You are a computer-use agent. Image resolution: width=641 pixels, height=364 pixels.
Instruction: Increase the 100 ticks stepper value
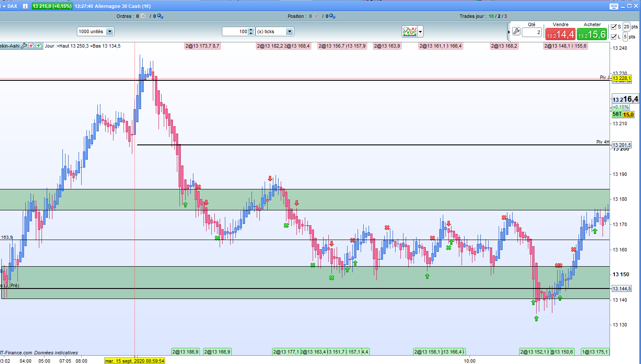point(251,30)
